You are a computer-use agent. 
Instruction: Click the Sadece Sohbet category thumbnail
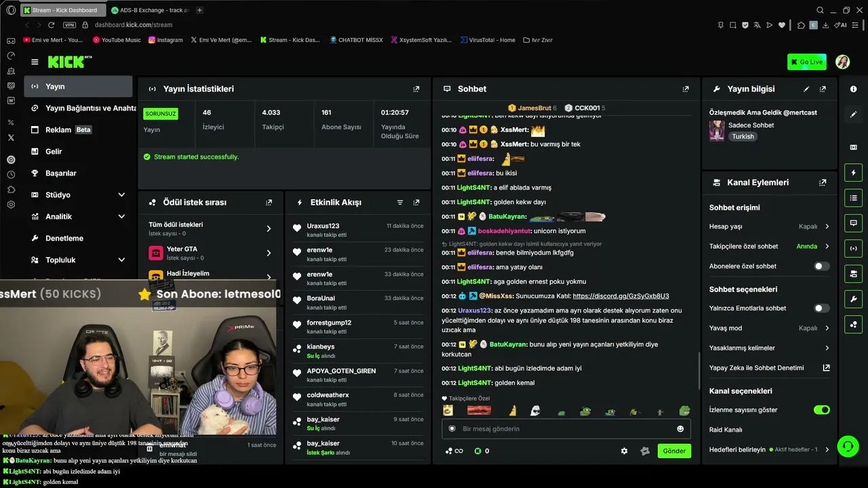point(717,131)
